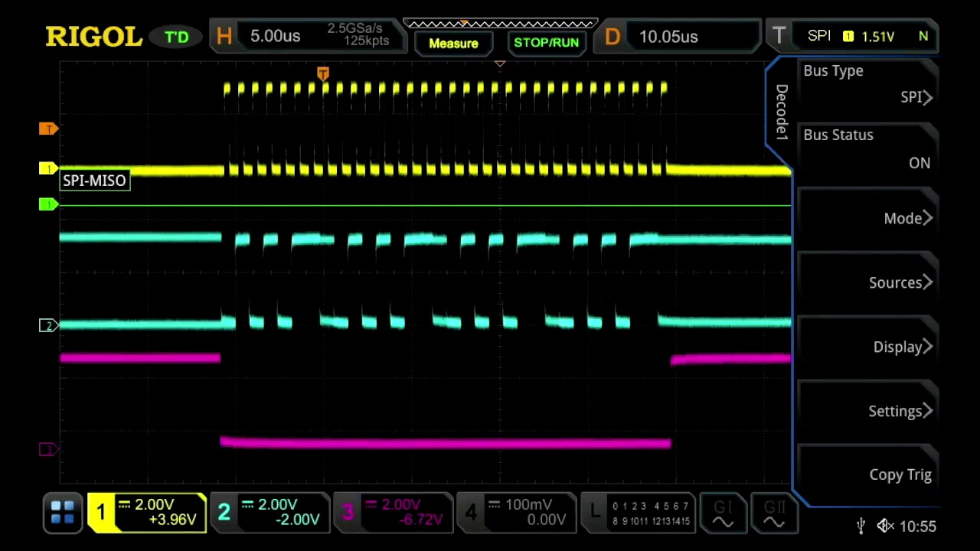Screen dimensions: 980x551
Task: Click the T'D trigger status indicator
Action: pos(177,37)
